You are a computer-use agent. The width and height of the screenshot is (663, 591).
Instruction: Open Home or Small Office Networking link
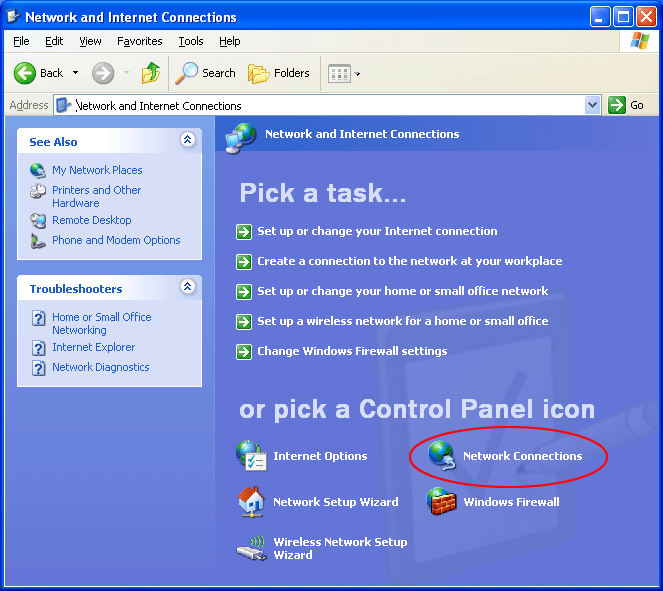point(101,323)
